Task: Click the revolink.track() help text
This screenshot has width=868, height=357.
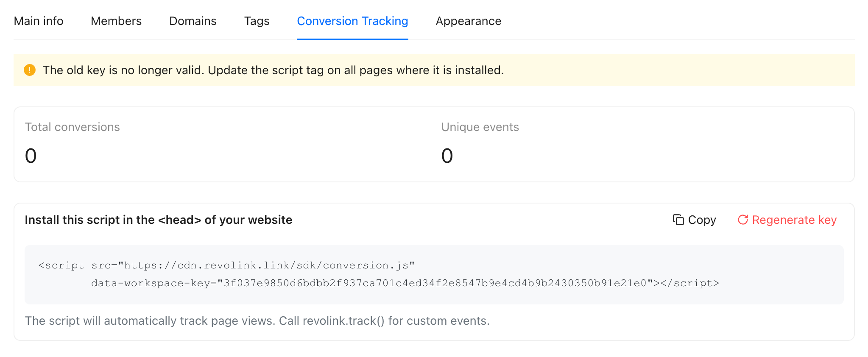Action: (x=257, y=321)
